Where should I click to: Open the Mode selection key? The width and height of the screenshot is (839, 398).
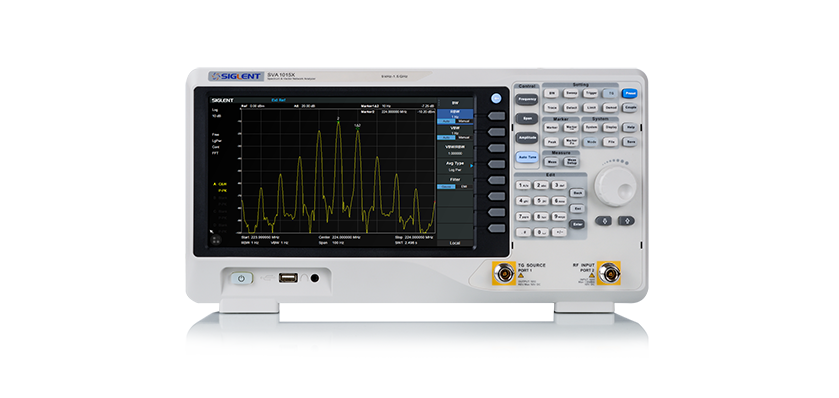[x=591, y=142]
